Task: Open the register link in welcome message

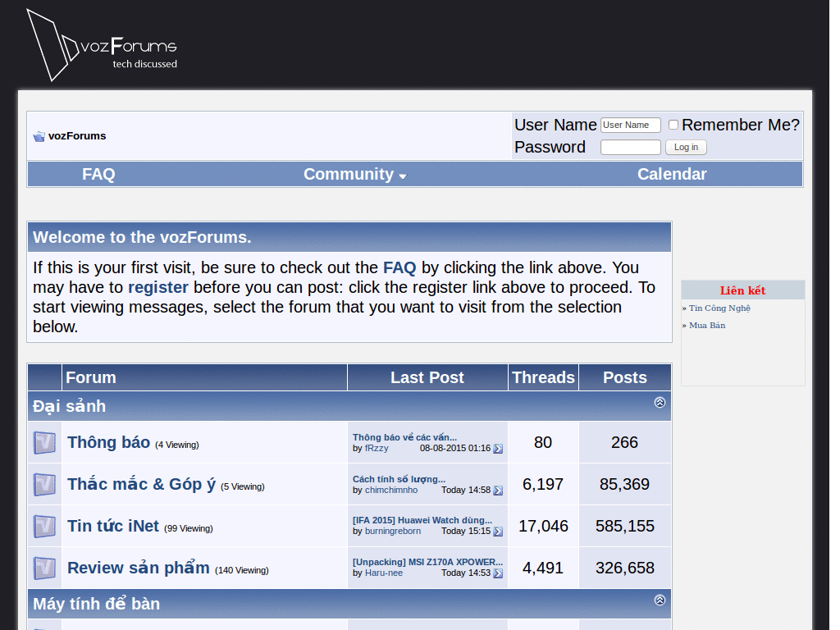Action: (x=158, y=288)
